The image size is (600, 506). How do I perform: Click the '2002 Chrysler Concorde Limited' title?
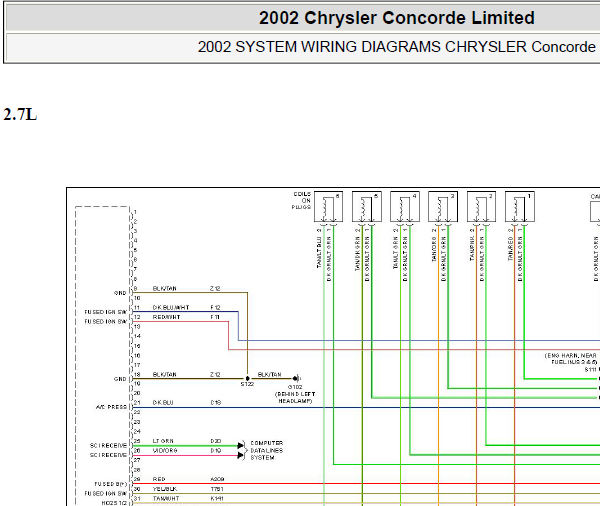coord(396,18)
